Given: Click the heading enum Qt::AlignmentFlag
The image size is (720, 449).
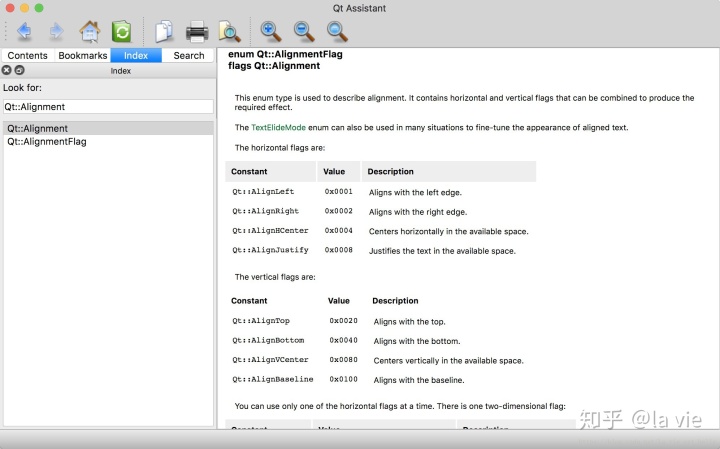Looking at the screenshot, I should 285,54.
